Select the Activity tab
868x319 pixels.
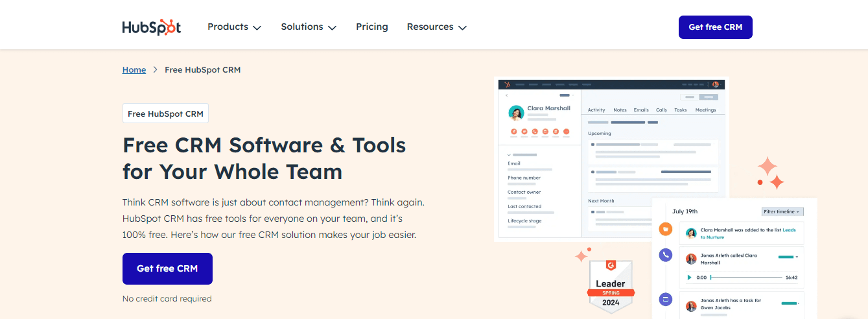coord(596,110)
